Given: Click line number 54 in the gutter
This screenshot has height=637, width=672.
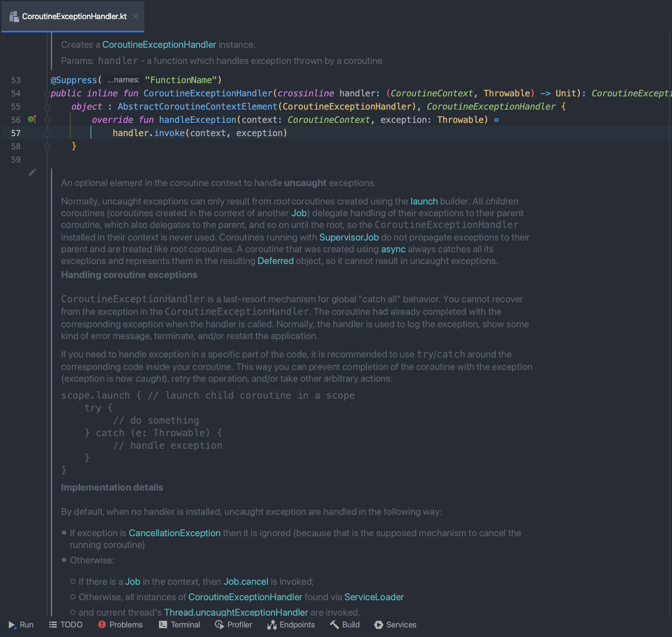Looking at the screenshot, I should pyautogui.click(x=16, y=93).
